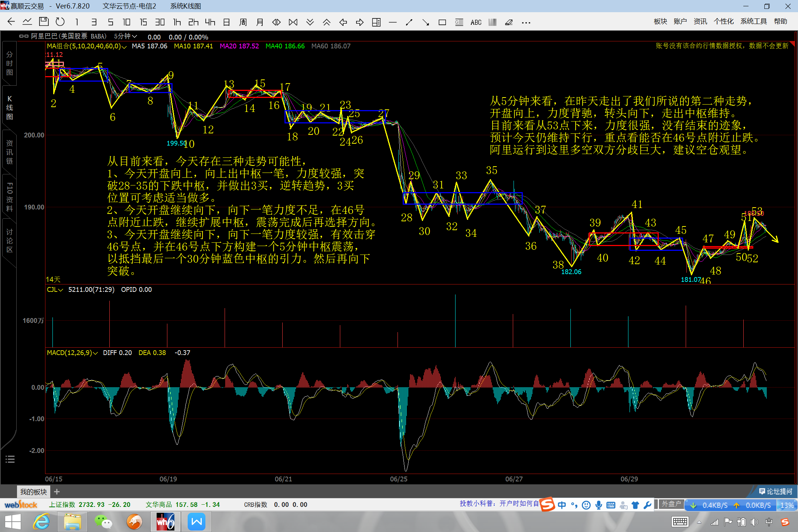Click the back arrow toolbar icon

pos(11,22)
